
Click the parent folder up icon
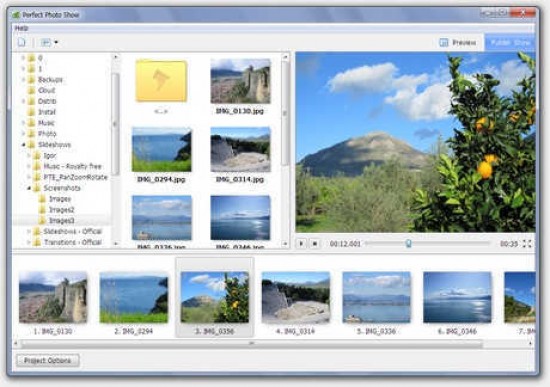tap(161, 81)
